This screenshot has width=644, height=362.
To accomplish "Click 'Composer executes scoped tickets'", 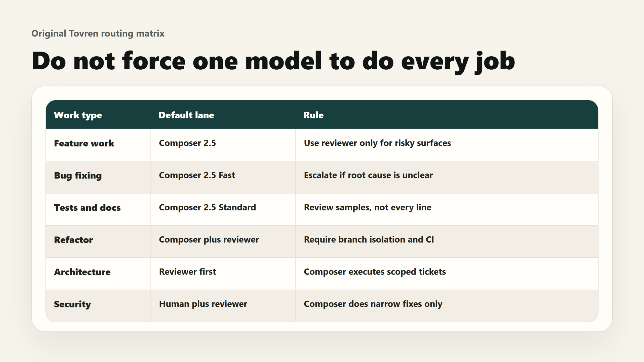I will (375, 272).
